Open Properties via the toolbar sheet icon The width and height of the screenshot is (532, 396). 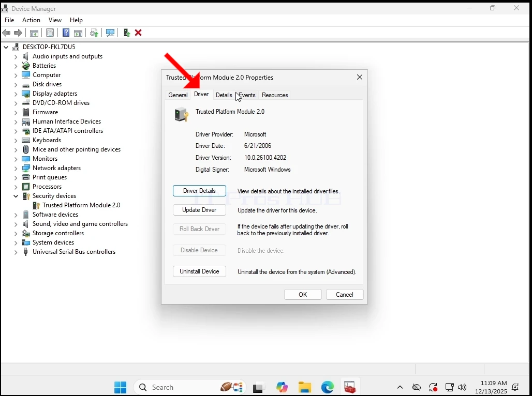click(x=50, y=33)
